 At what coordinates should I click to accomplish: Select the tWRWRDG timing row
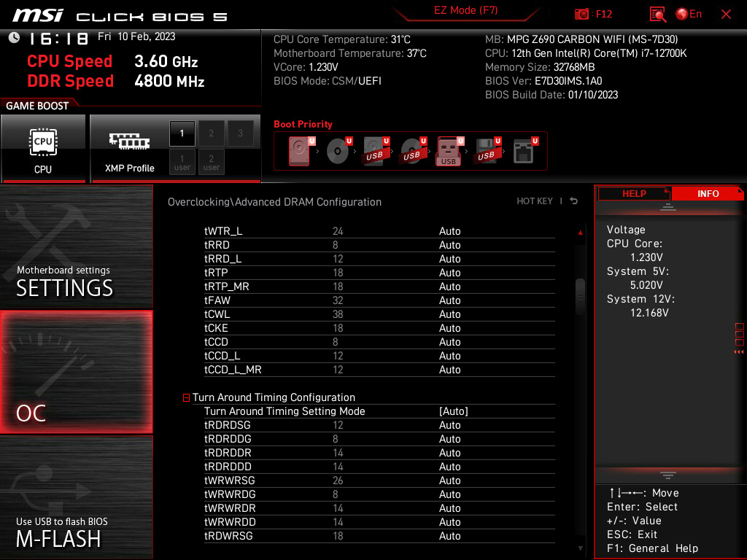379,494
